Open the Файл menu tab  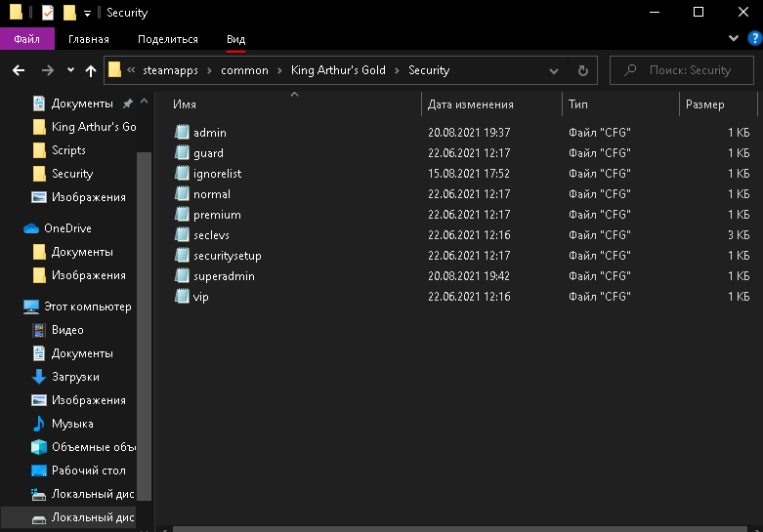(x=27, y=39)
